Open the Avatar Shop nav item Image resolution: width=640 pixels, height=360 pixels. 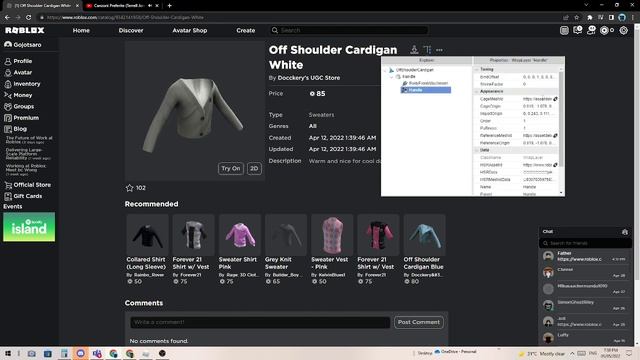coord(189,30)
